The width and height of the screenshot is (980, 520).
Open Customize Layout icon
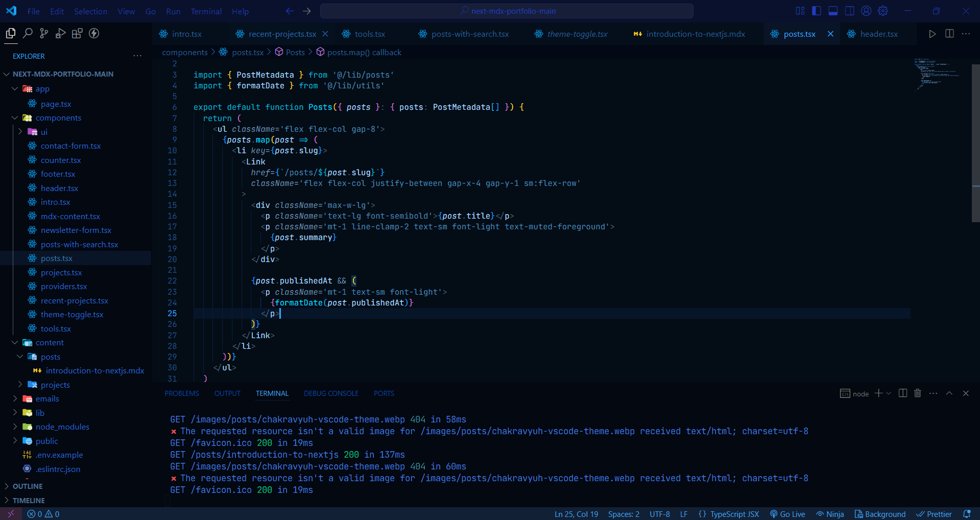point(800,11)
